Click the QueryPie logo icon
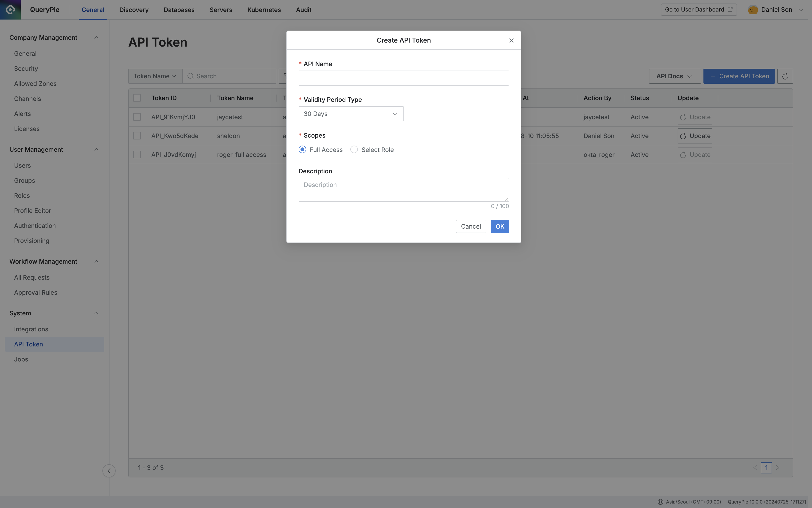The width and height of the screenshot is (812, 508). pyautogui.click(x=10, y=10)
